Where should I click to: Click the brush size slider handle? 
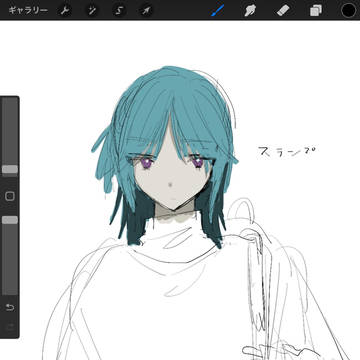point(10,169)
